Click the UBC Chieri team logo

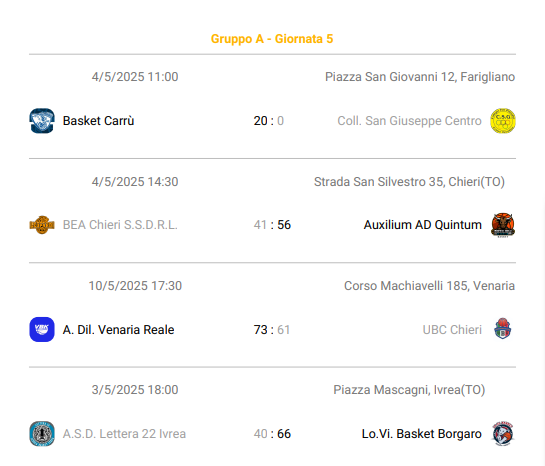point(503,328)
